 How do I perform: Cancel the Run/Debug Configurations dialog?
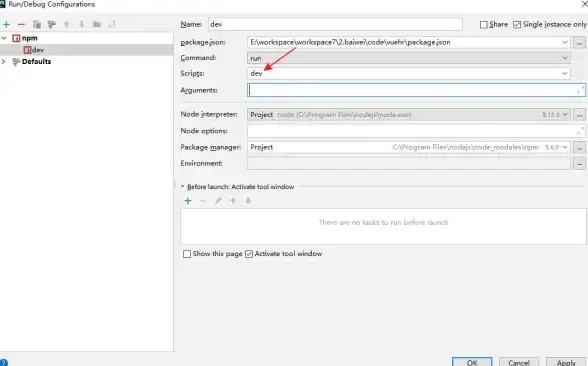pos(519,362)
